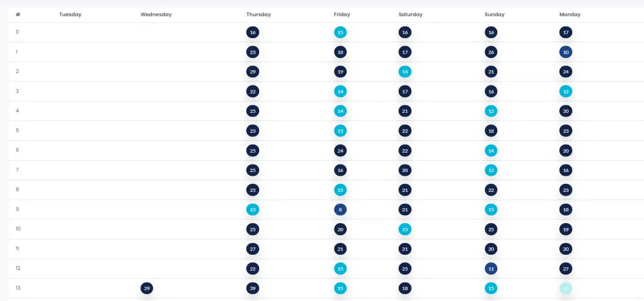Select Monday badge 12 in row 3
This screenshot has width=644, height=301.
coord(566,91)
